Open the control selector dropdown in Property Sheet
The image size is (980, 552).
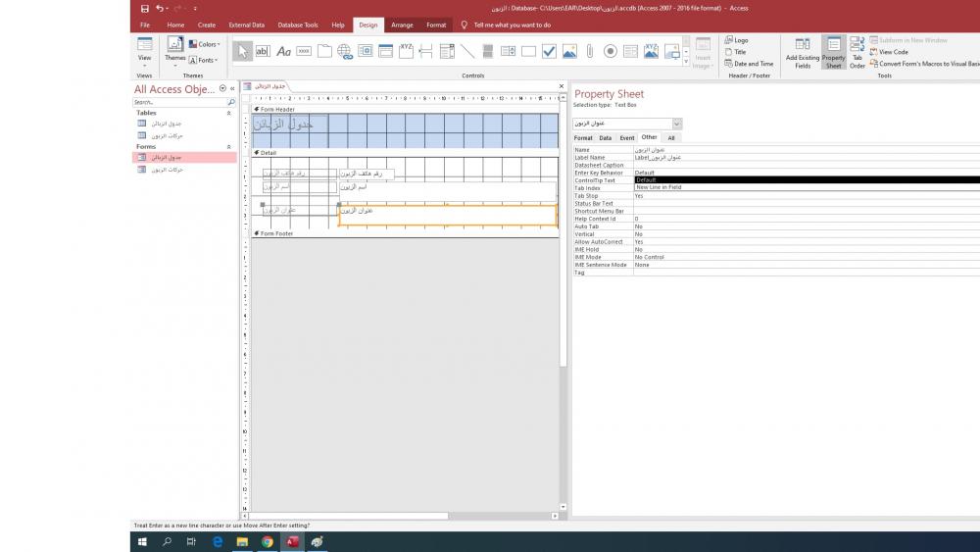point(676,124)
